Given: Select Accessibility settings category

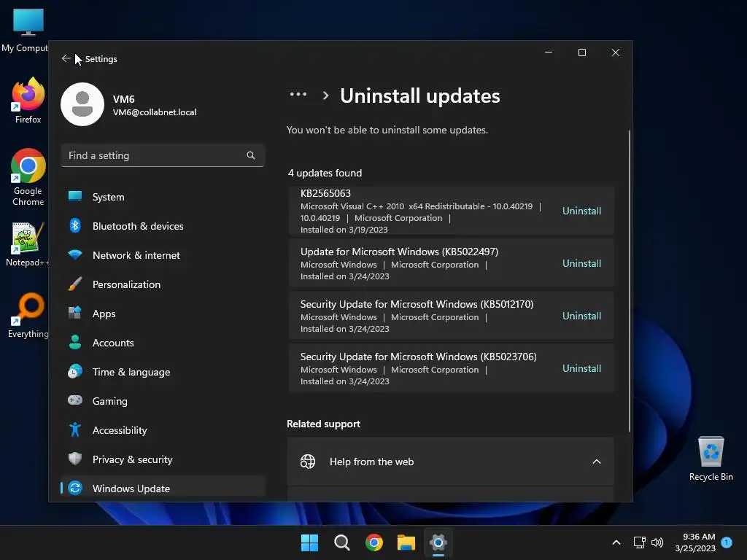Looking at the screenshot, I should (163, 430).
